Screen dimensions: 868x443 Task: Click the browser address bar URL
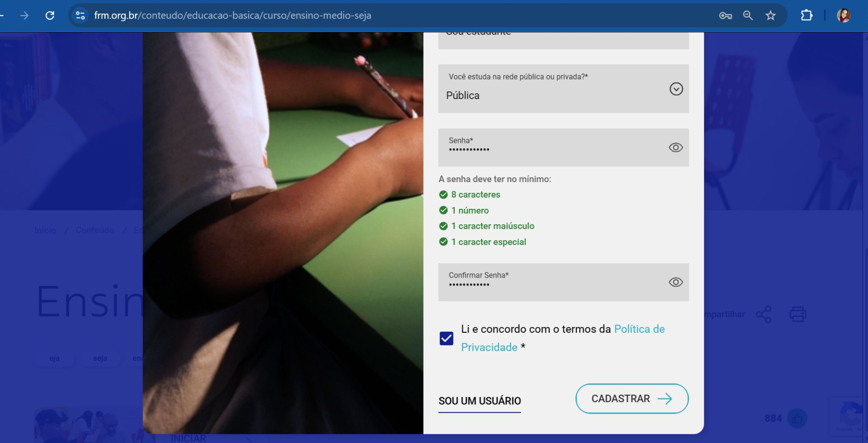point(232,15)
